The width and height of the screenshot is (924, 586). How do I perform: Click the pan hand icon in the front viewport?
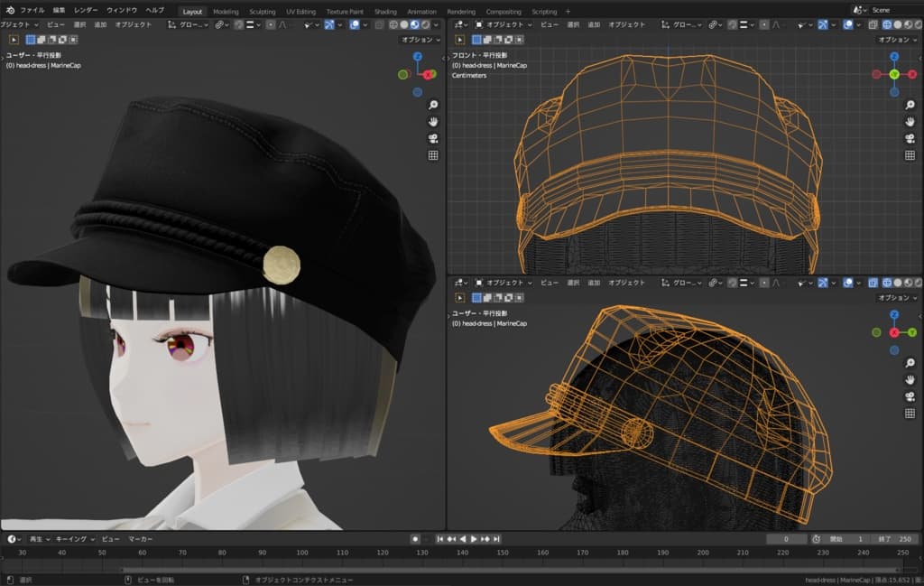click(910, 122)
